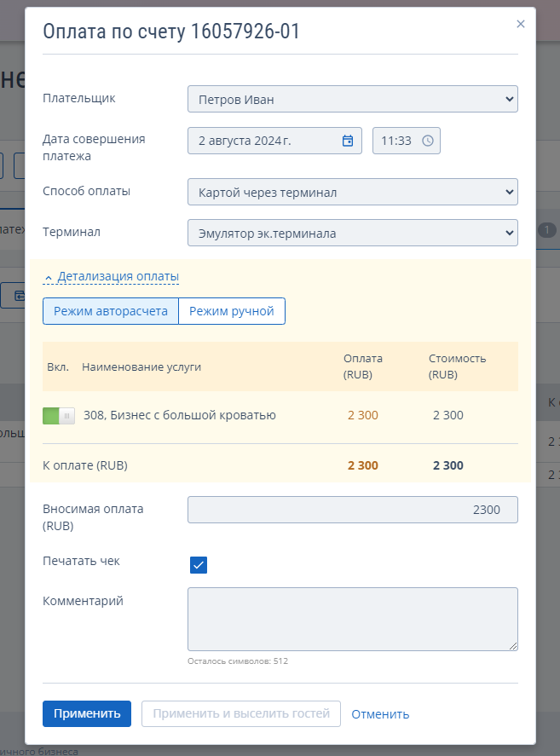The height and width of the screenshot is (756, 560).
Task: Open the calendar icon in date field
Action: pyautogui.click(x=347, y=141)
